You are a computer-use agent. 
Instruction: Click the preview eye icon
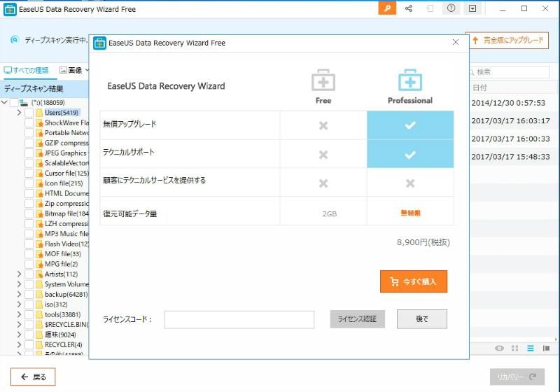[499, 348]
